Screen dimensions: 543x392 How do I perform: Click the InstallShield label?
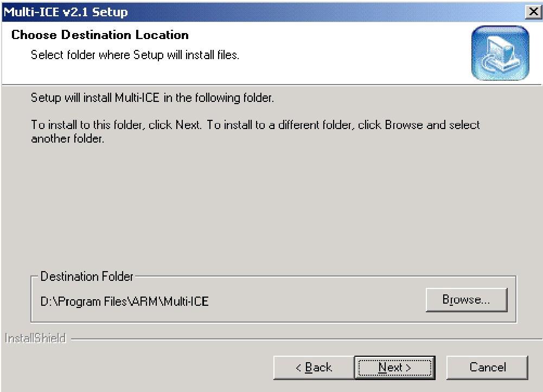35,338
